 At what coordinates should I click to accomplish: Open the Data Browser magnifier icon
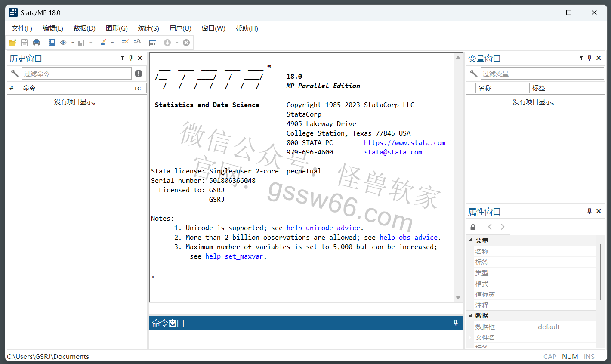pos(137,43)
